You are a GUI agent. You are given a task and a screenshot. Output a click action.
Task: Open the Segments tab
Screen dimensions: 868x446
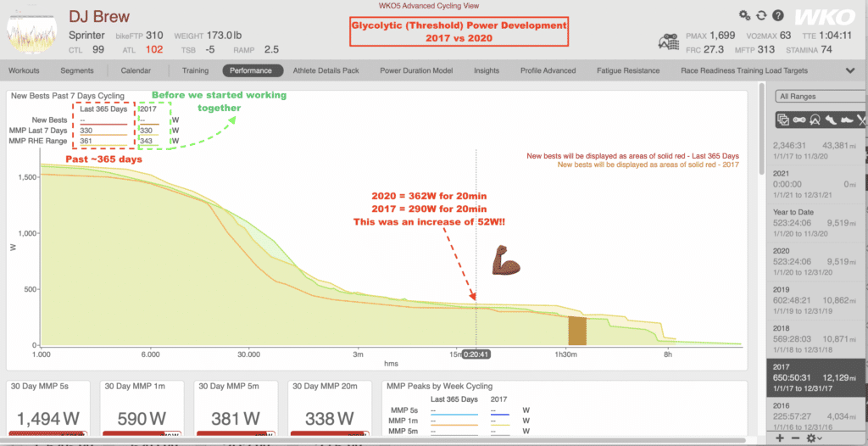(77, 70)
